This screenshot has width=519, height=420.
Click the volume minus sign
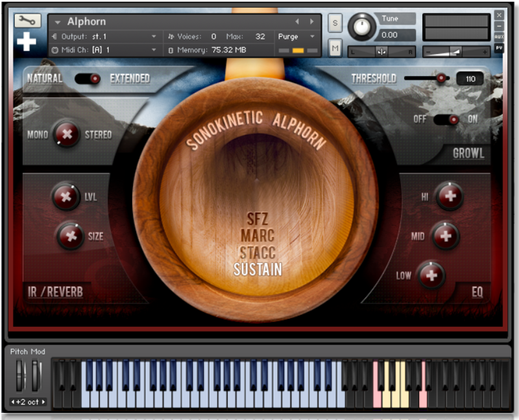428,52
